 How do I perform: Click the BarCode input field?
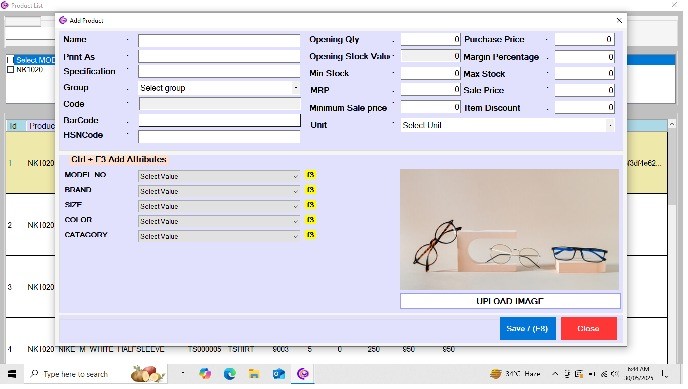(219, 121)
